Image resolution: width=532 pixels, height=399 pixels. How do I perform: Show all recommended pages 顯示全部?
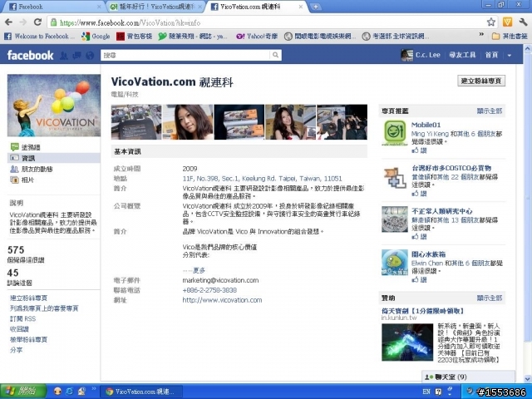click(490, 111)
